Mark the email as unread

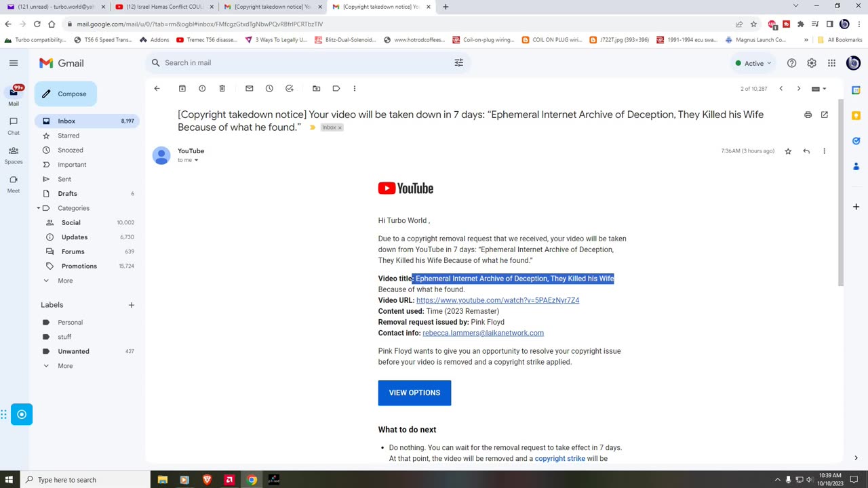(250, 89)
